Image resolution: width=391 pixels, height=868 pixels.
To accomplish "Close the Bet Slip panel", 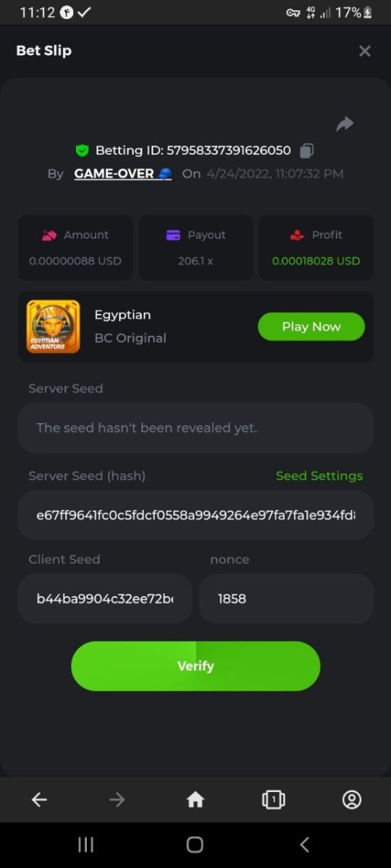I will point(365,51).
